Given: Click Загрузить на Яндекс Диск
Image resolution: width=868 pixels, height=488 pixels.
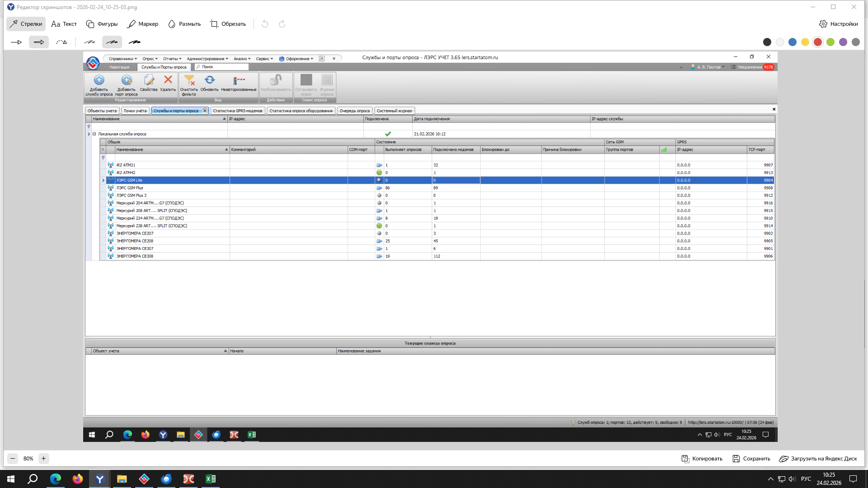Looking at the screenshot, I should click(x=818, y=459).
